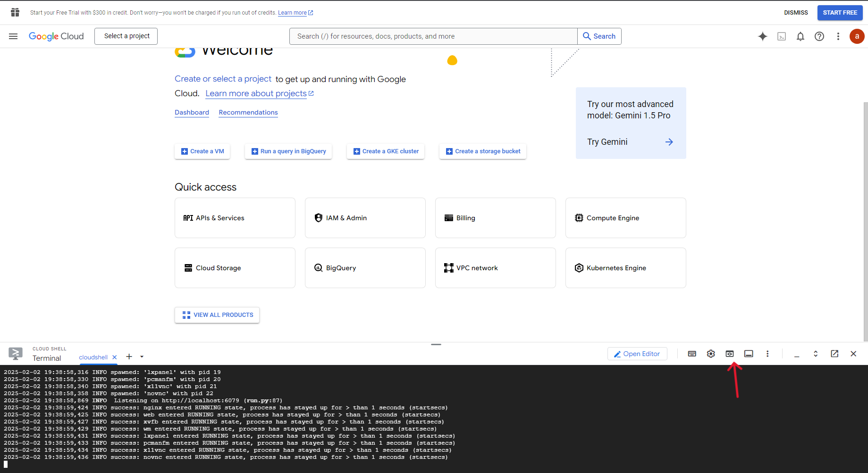868x473 pixels.
Task: Open the APIs & Services card
Action: 235,218
